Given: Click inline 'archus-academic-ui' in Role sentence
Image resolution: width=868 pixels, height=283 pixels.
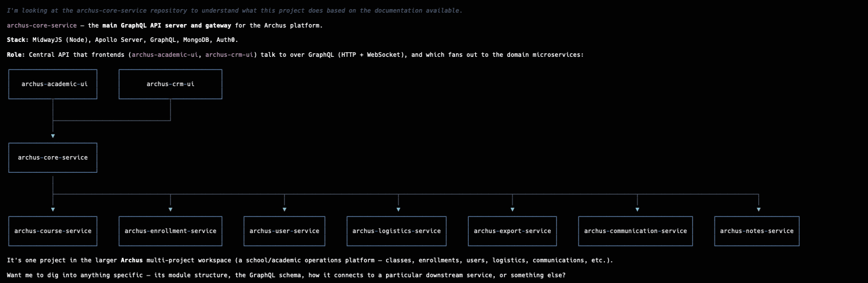Looking at the screenshot, I should (165, 55).
